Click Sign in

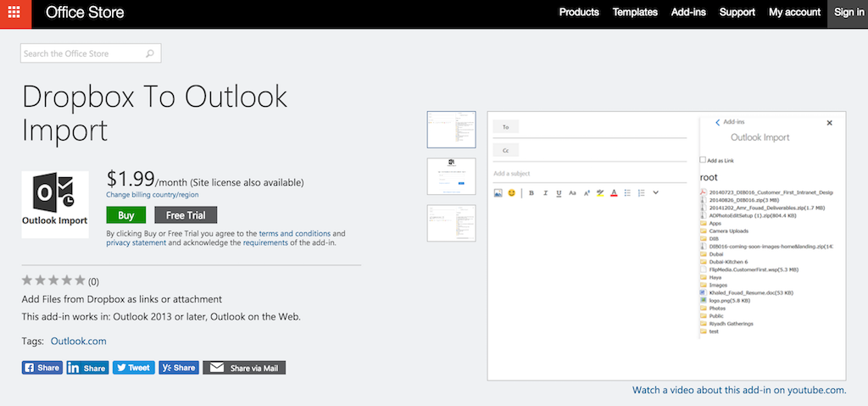(x=848, y=14)
